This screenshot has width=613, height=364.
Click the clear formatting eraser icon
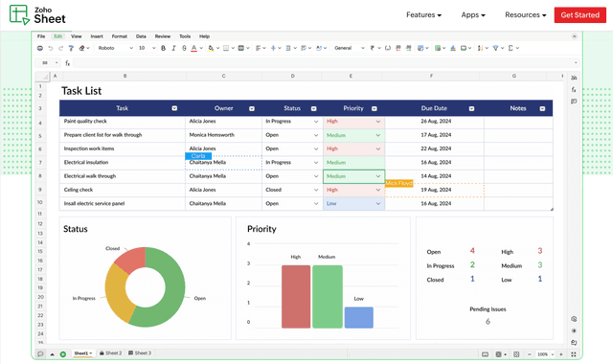point(81,48)
